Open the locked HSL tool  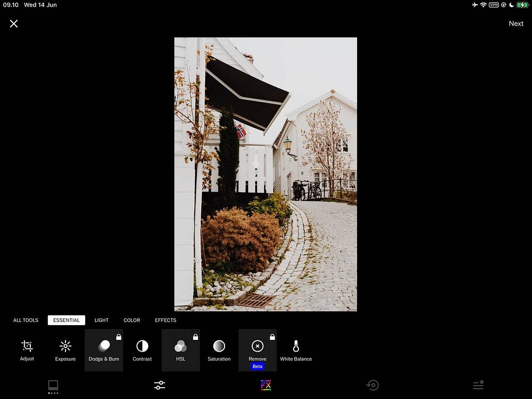181,350
